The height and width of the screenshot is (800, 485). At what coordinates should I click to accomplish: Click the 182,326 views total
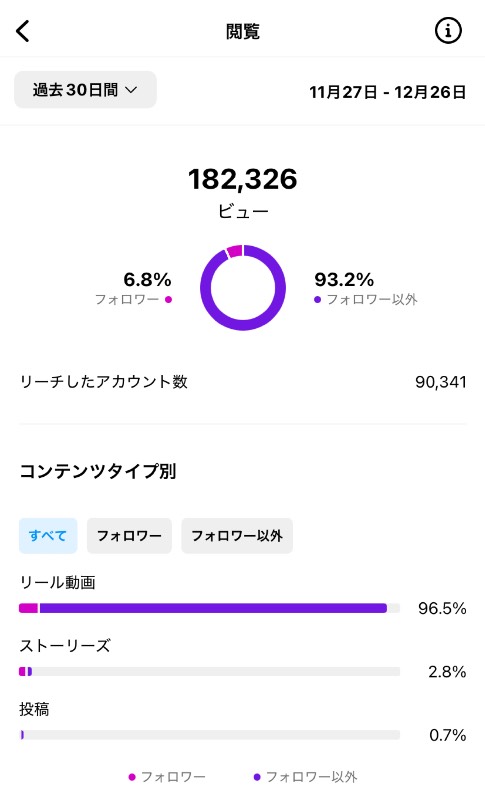pyautogui.click(x=243, y=179)
